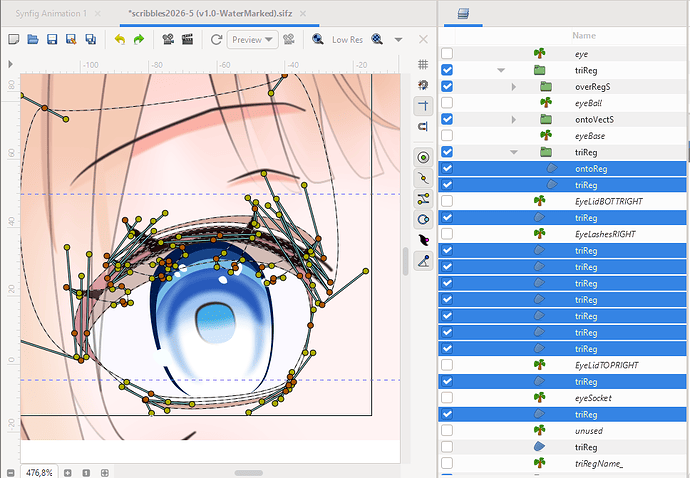Close the Synfig Animation 1 tab
This screenshot has width=690, height=478.
98,14
